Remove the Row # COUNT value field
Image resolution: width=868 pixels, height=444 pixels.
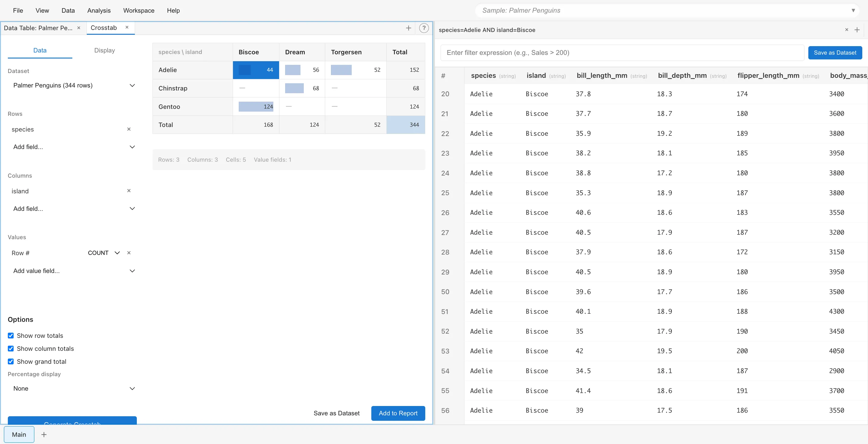[129, 252]
